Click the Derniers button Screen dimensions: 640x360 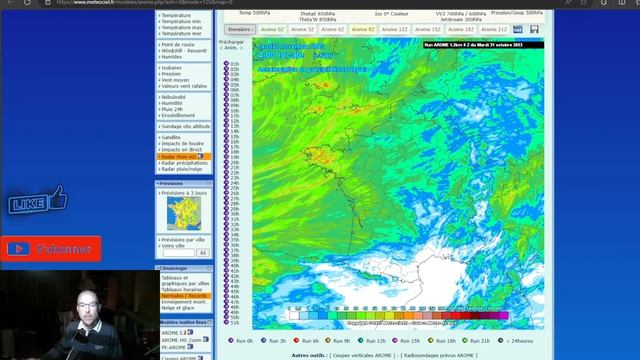coord(240,29)
